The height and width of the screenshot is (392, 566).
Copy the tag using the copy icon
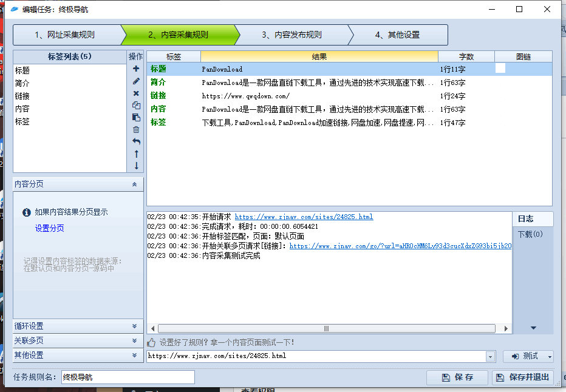pos(136,104)
